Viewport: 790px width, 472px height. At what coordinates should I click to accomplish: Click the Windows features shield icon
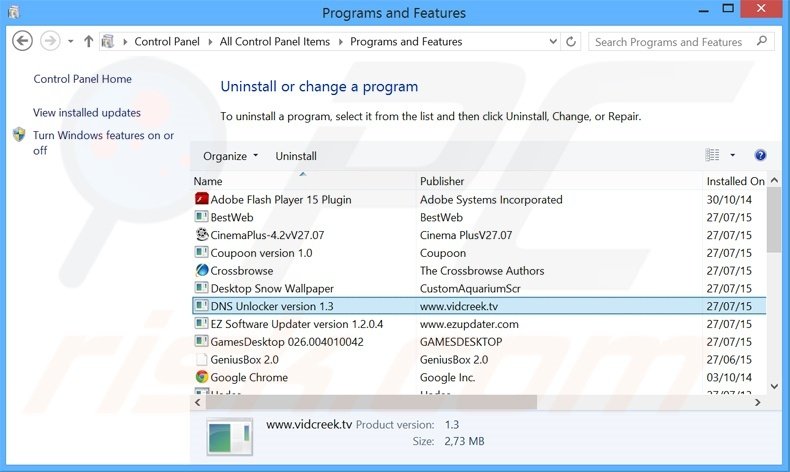19,134
